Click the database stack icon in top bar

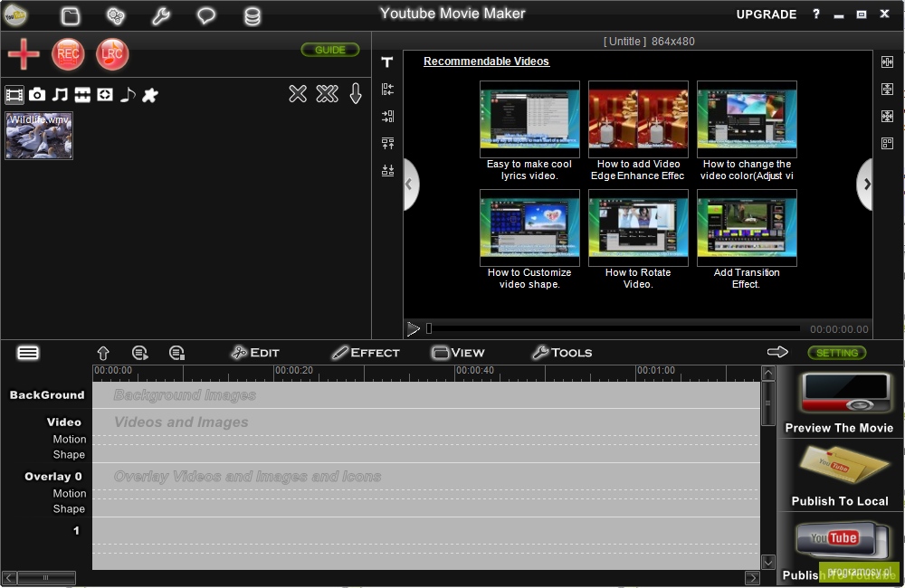(252, 15)
